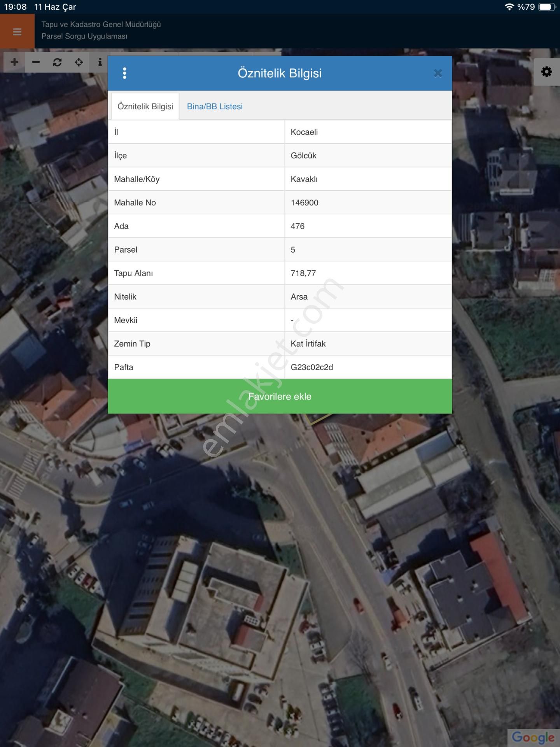Activate the crosshair locate tool
560x747 pixels.
pos(79,62)
